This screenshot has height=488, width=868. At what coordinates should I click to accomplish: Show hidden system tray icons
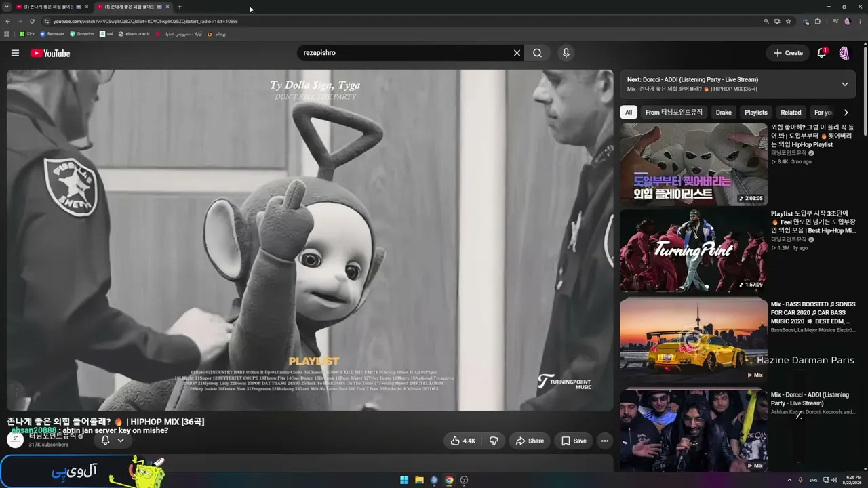pos(789,480)
